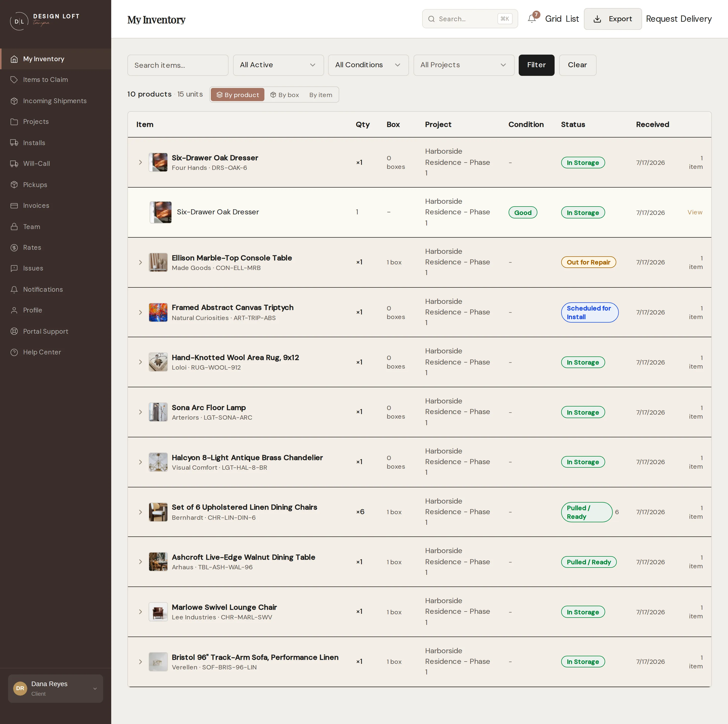
Task: Switch grouping to By item
Action: pos(321,95)
